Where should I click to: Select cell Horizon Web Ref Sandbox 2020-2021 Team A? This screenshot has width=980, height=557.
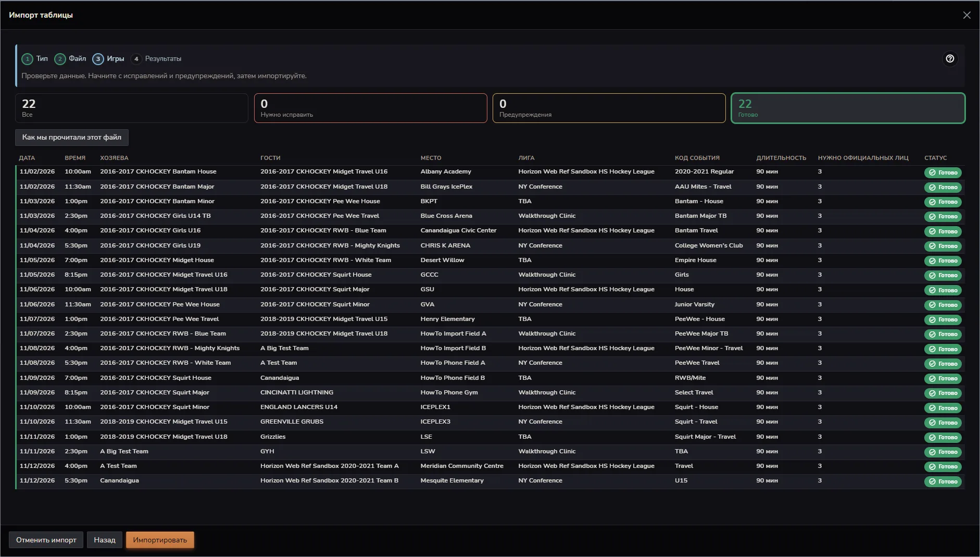[x=330, y=466]
